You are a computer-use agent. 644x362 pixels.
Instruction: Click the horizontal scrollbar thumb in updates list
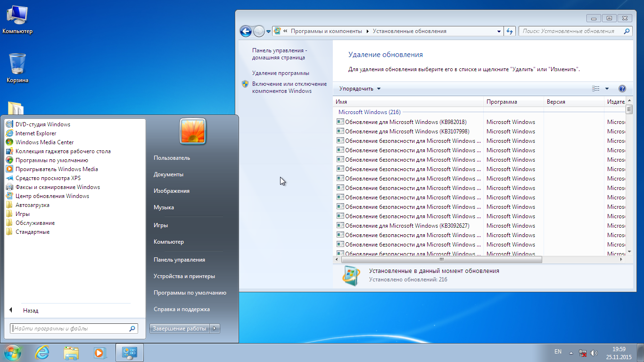click(441, 259)
